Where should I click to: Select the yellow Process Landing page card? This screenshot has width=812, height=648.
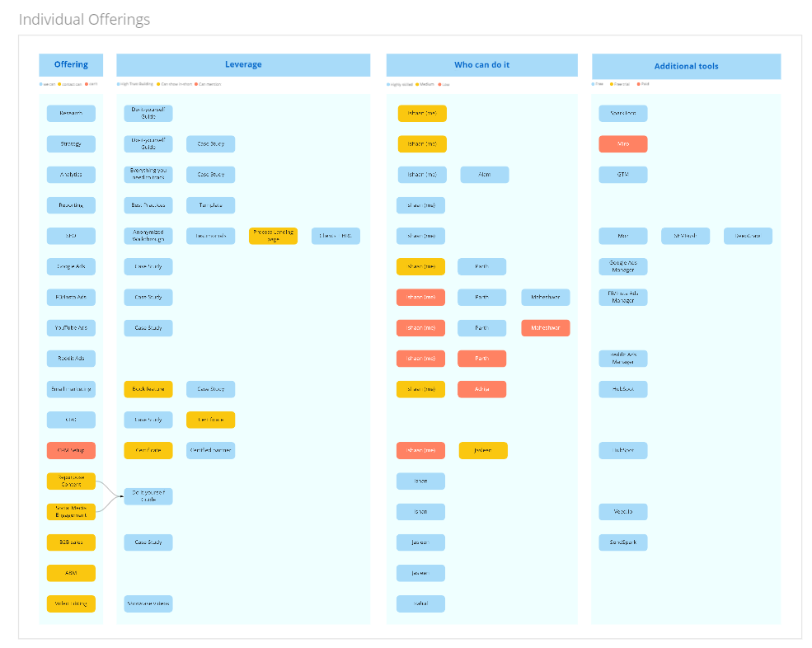274,236
